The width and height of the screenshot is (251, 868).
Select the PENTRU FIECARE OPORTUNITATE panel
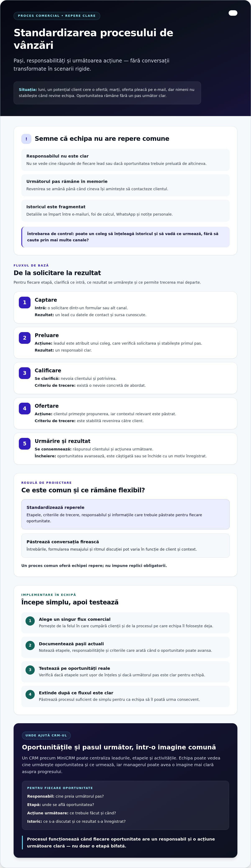click(x=125, y=805)
